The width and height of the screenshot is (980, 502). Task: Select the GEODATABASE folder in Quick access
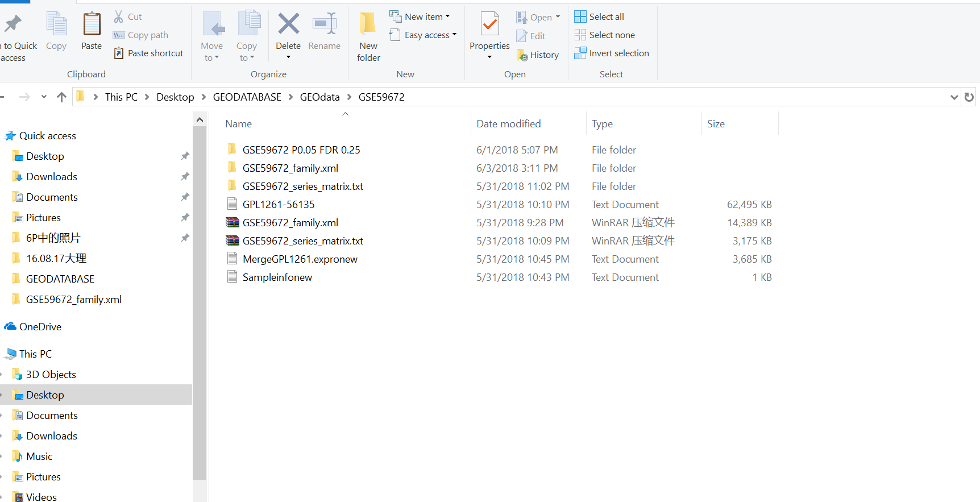[x=60, y=279]
